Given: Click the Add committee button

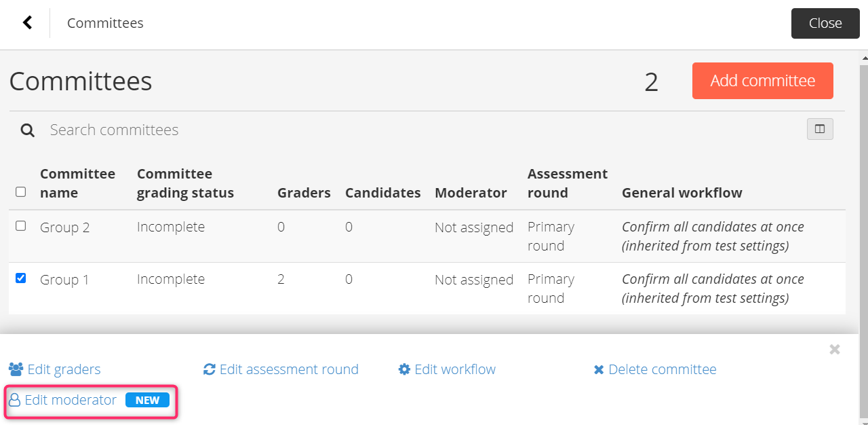Looking at the screenshot, I should tap(763, 81).
